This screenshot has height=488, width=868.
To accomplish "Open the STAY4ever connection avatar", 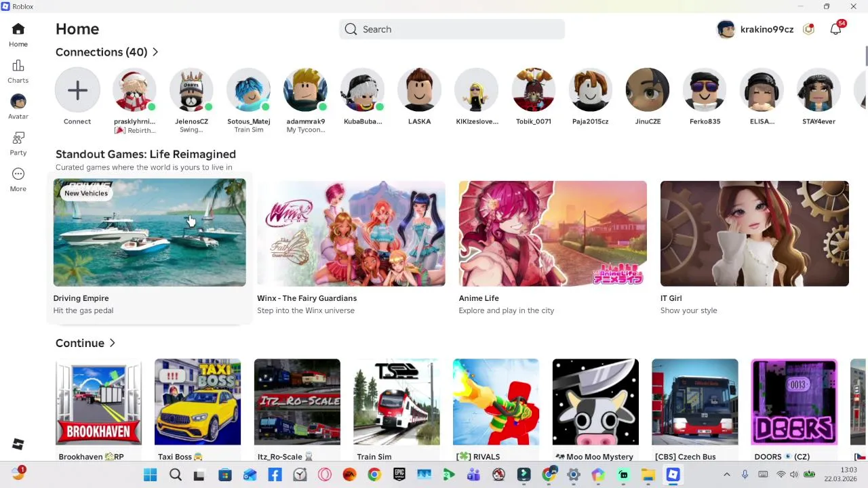I will click(x=818, y=89).
